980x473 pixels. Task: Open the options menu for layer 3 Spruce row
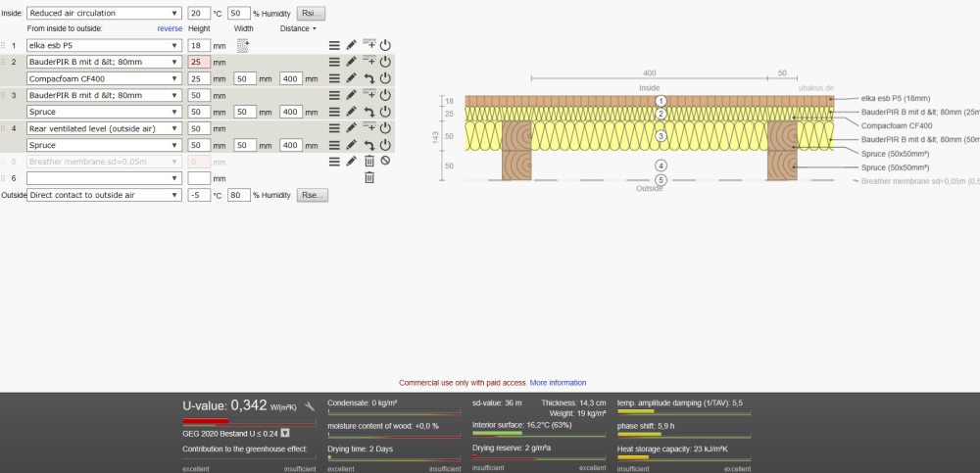click(x=334, y=112)
